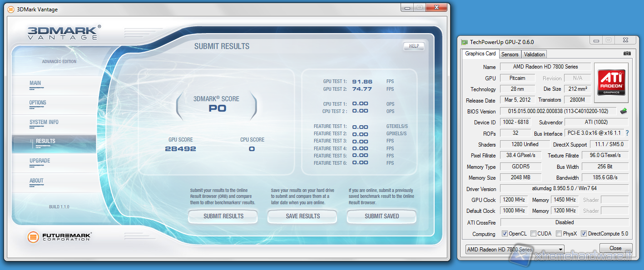Click the Help button

coord(413,46)
